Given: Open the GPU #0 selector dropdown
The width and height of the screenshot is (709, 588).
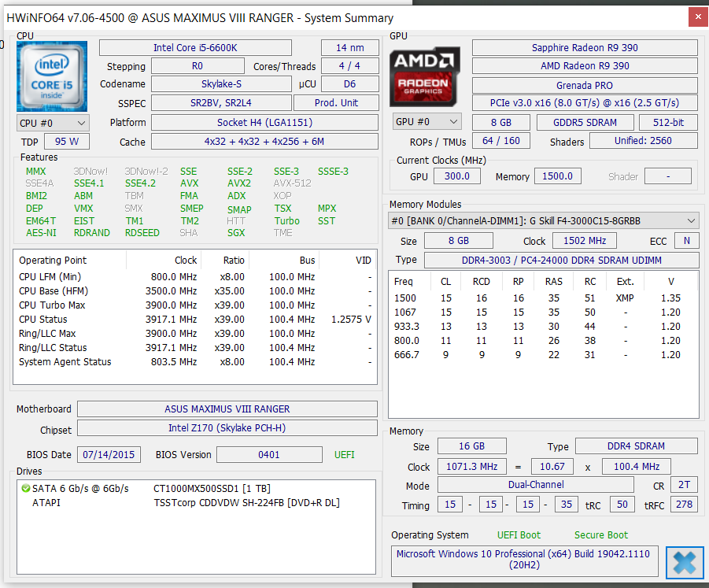Looking at the screenshot, I should pyautogui.click(x=427, y=122).
